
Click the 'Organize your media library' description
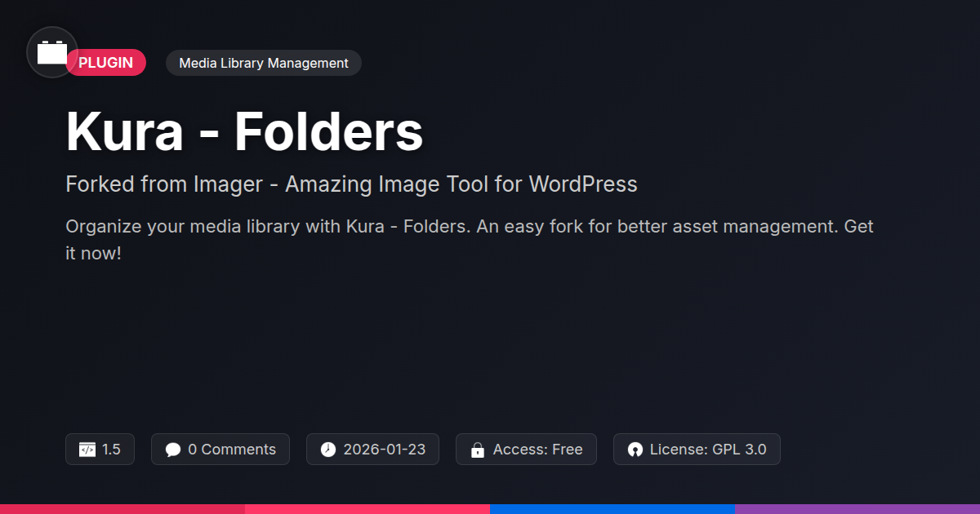(x=470, y=239)
